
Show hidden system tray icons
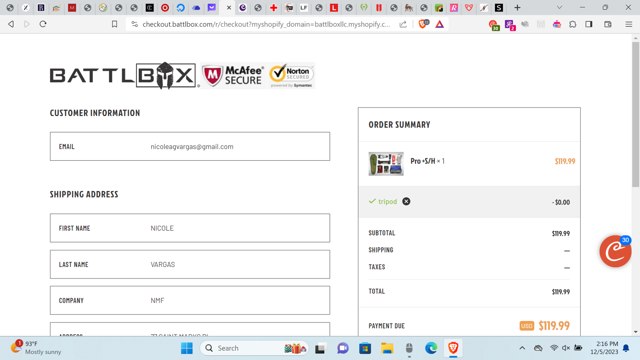(x=522, y=348)
